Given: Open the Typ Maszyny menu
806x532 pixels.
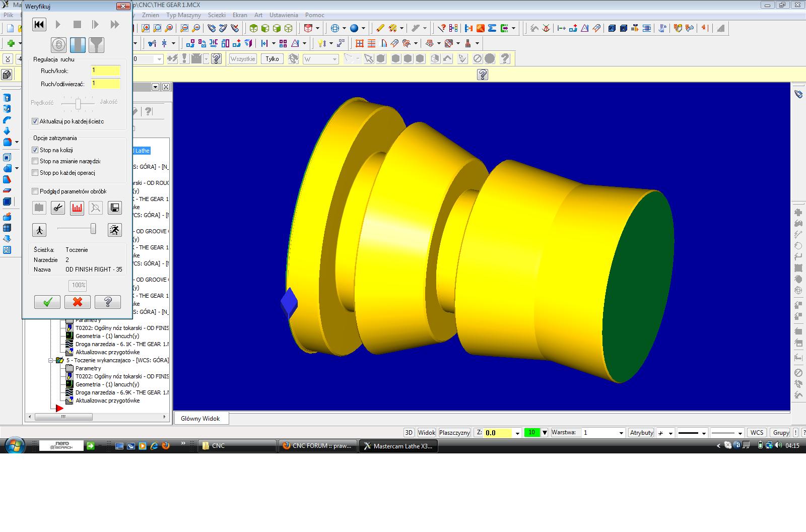Looking at the screenshot, I should [x=184, y=15].
